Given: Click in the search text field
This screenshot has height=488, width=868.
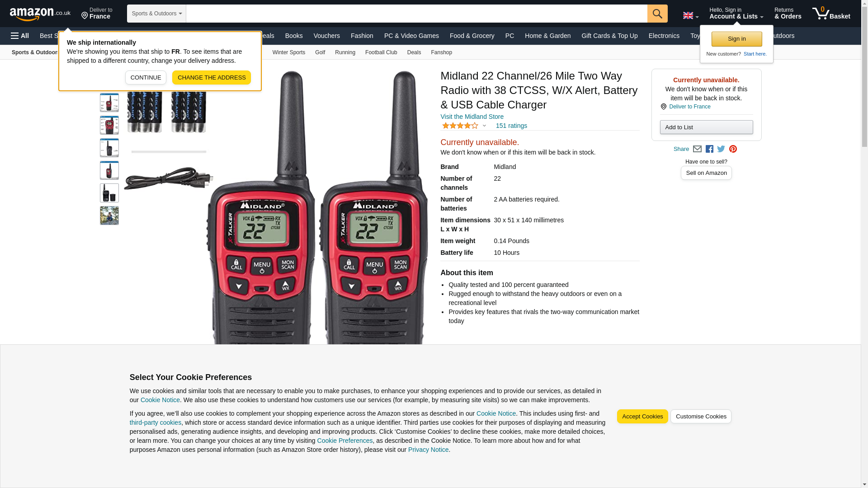Looking at the screenshot, I should pyautogui.click(x=416, y=14).
